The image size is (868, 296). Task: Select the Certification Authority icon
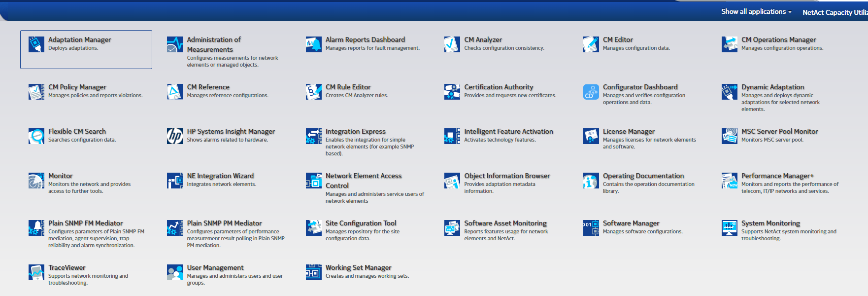tap(452, 92)
